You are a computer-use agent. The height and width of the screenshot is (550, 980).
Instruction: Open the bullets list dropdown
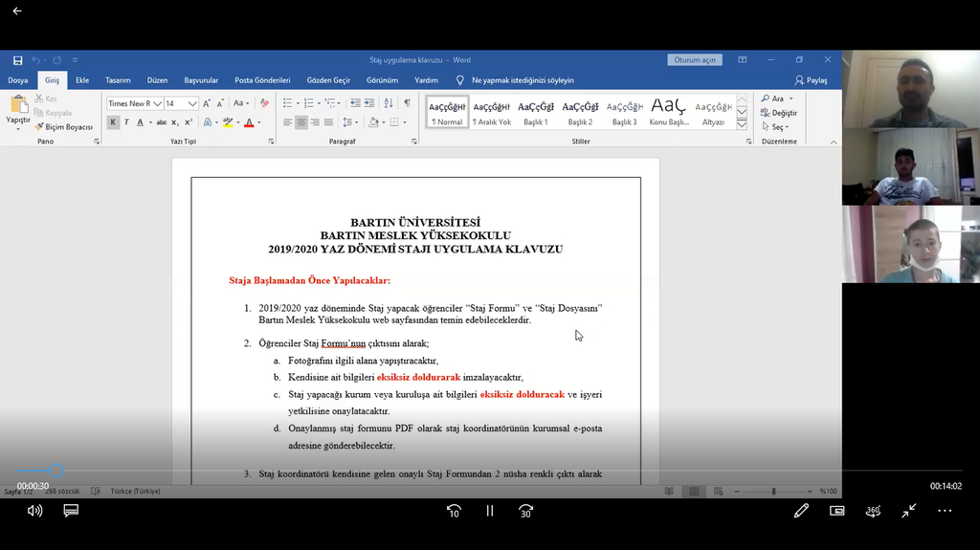tap(298, 103)
